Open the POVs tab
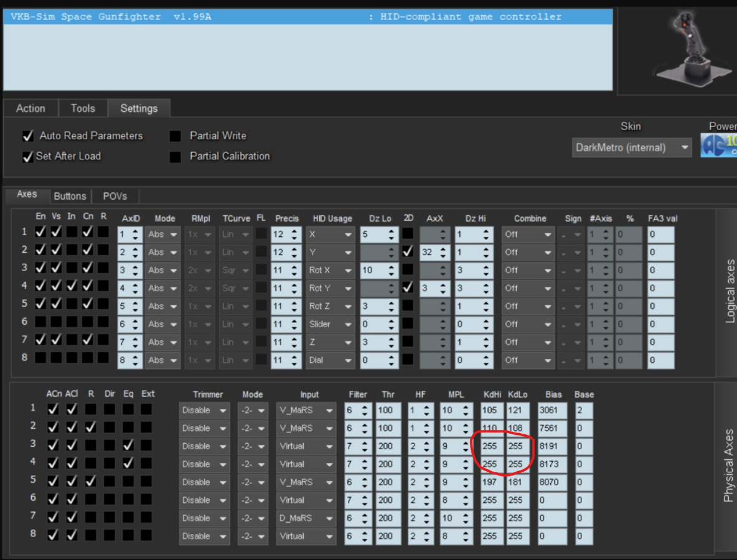737x560 pixels. pyautogui.click(x=115, y=196)
